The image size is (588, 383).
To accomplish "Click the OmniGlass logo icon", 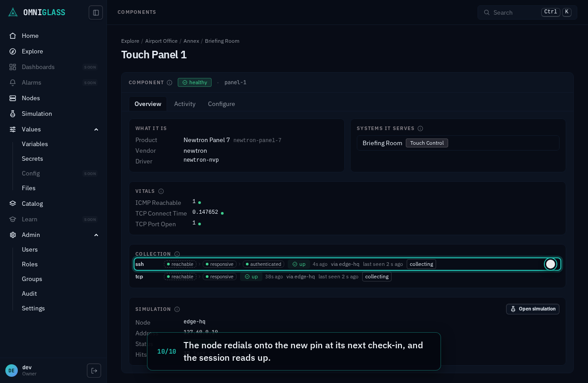I will pos(13,12).
